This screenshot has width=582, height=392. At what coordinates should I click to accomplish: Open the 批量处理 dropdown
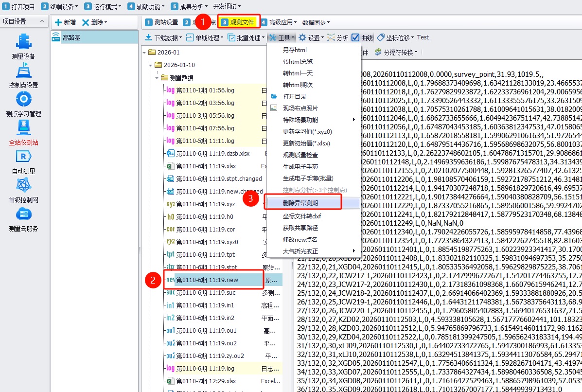click(x=246, y=37)
